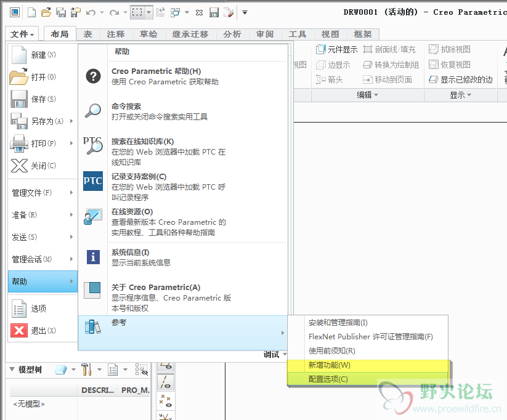Open 搜索在线知识库(K)
The width and height of the screenshot is (507, 420).
coord(183,151)
